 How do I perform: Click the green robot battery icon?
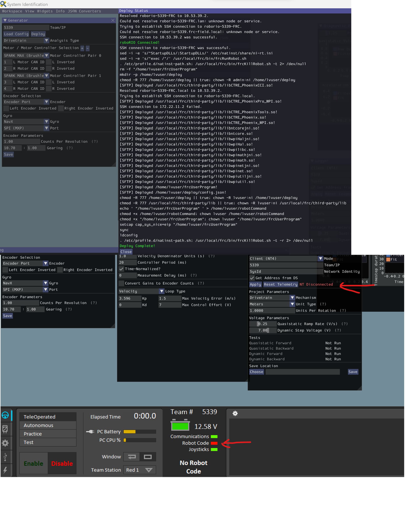(180, 425)
